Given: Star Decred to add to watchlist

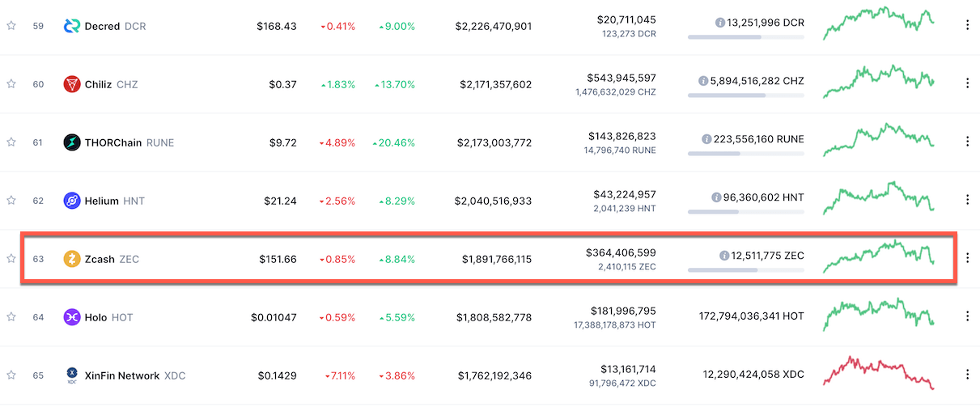Looking at the screenshot, I should point(11,26).
